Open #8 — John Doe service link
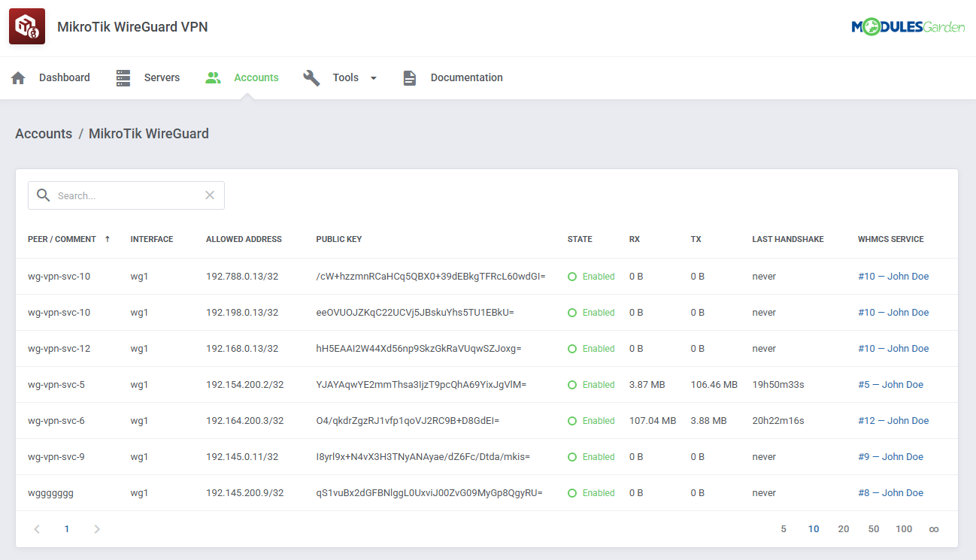The width and height of the screenshot is (976, 560). pyautogui.click(x=890, y=493)
